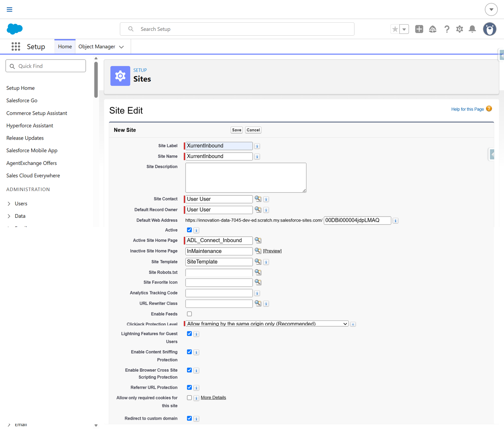Open Salesforce Go sidebar item
Image resolution: width=504 pixels, height=430 pixels.
pos(22,101)
